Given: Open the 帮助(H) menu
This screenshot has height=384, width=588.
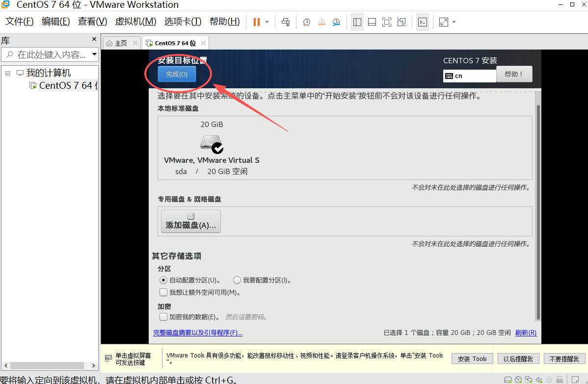Looking at the screenshot, I should tap(225, 22).
